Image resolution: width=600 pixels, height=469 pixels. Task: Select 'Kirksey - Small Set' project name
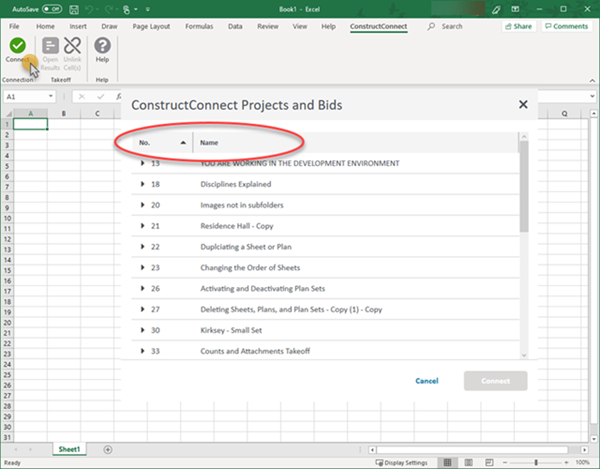(x=231, y=330)
